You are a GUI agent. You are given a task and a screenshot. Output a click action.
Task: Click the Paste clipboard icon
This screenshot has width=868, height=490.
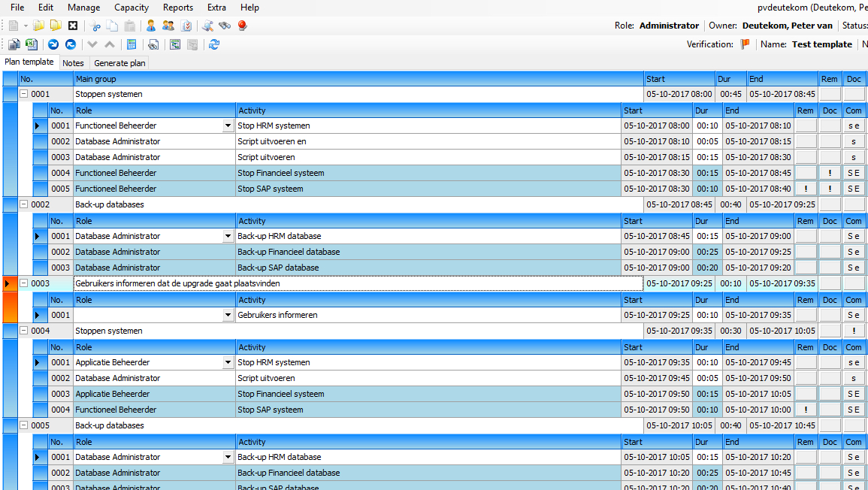click(129, 26)
